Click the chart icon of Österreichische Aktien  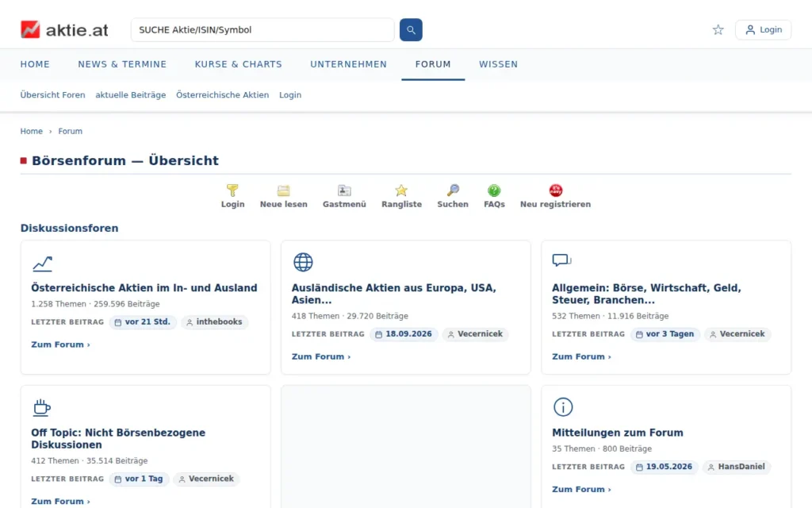43,264
